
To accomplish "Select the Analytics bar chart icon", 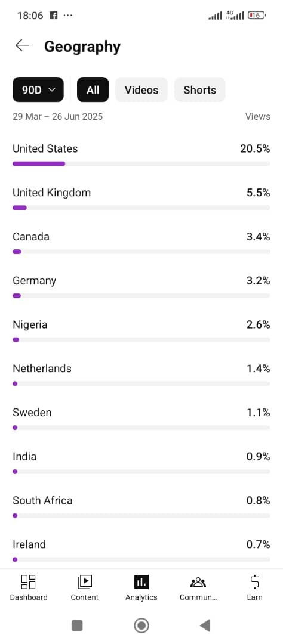I will [x=141, y=581].
